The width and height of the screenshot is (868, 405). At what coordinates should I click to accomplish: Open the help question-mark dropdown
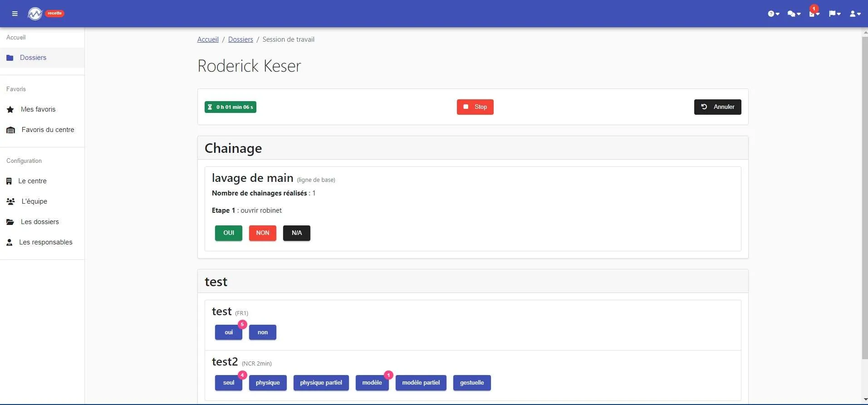pyautogui.click(x=773, y=14)
